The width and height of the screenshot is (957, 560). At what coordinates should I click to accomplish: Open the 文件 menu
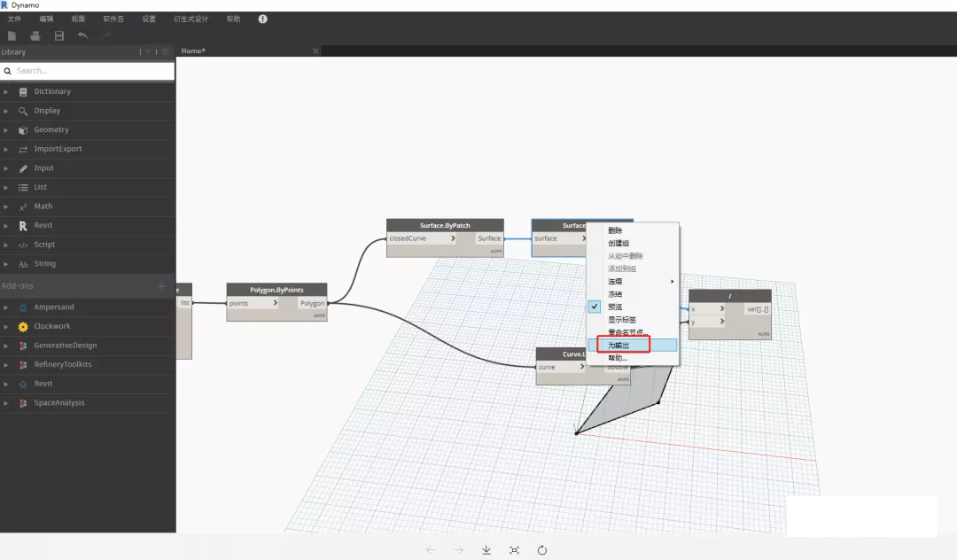[x=14, y=19]
